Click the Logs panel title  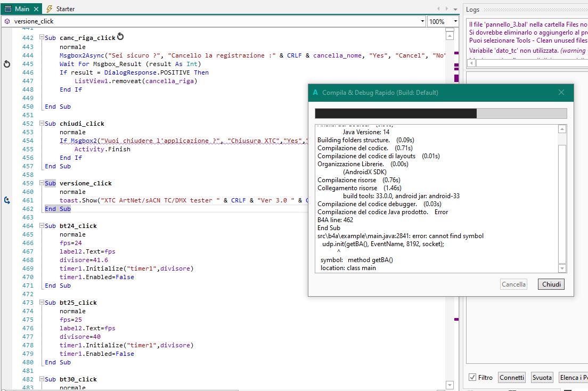(472, 10)
